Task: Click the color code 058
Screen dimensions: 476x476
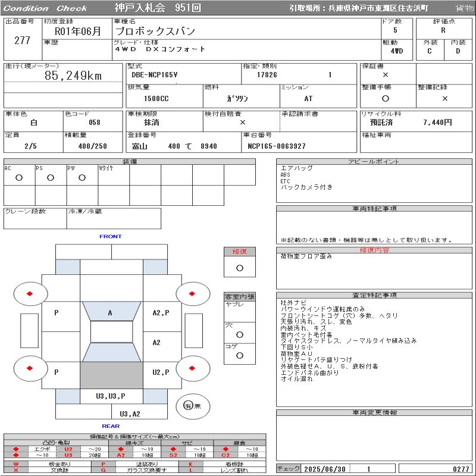Action: click(x=95, y=123)
